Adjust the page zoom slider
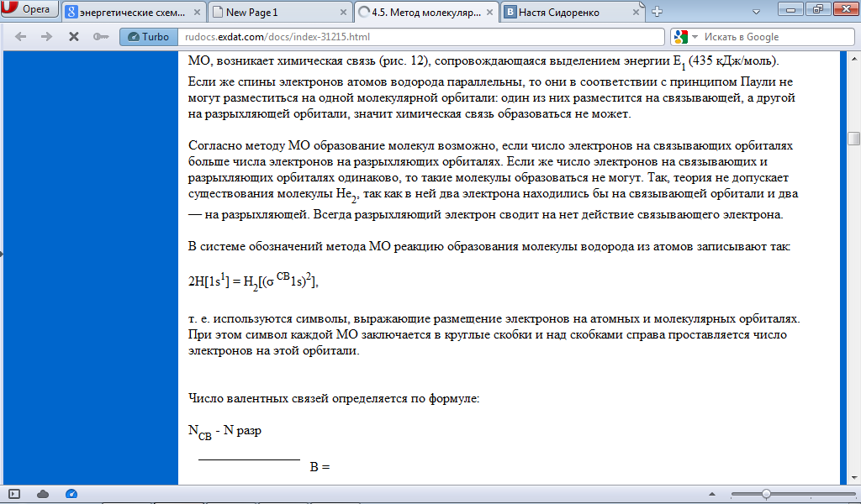 [767, 494]
